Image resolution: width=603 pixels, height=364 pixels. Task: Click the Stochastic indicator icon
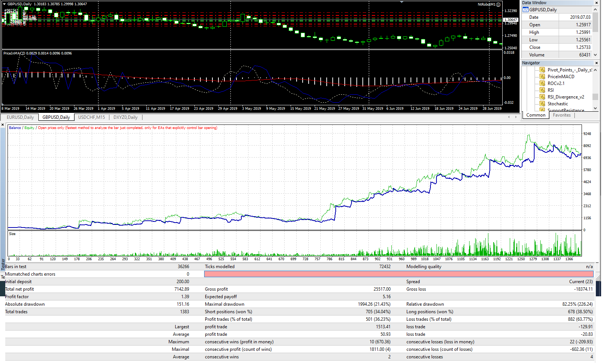click(542, 103)
